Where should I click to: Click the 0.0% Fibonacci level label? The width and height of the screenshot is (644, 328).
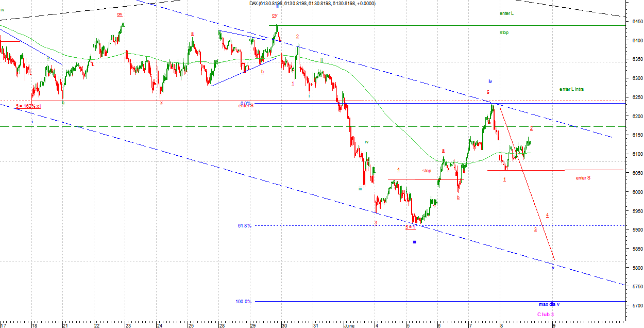245,103
